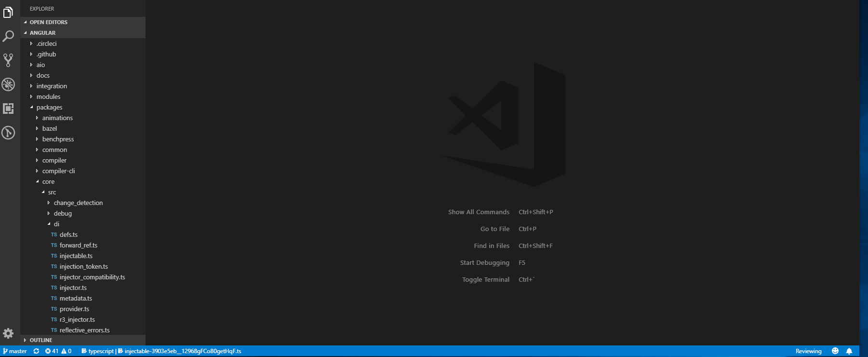868x357 pixels.
Task: Collapse the packages folder
Action: 83,107
